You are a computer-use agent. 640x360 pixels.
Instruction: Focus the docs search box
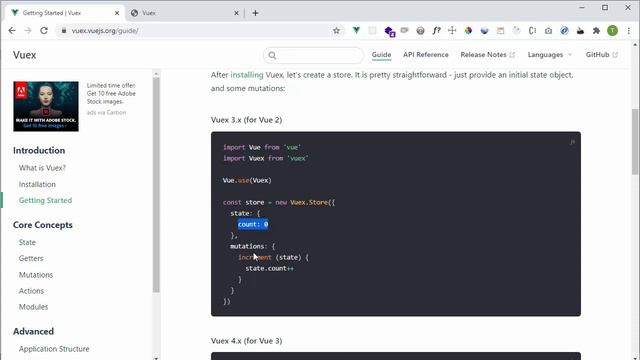pyautogui.click(x=313, y=56)
